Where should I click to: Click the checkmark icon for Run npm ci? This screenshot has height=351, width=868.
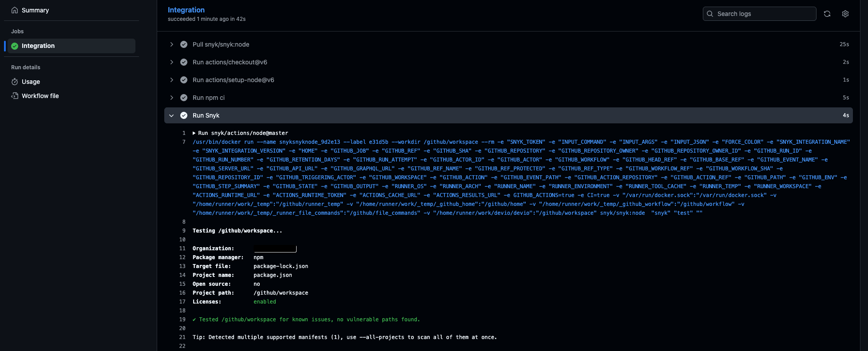click(x=184, y=98)
